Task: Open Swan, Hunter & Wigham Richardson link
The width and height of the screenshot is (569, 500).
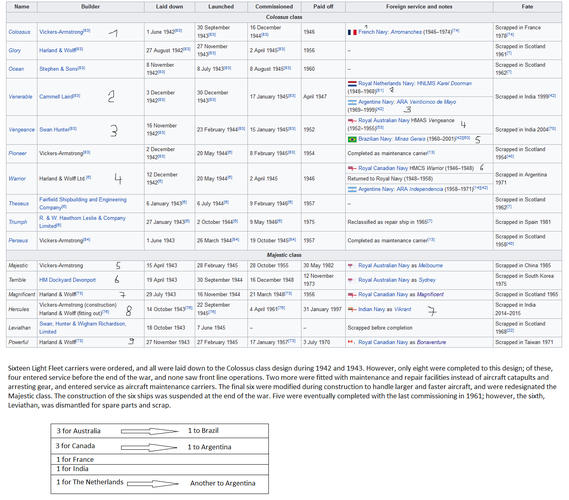Action: tap(83, 328)
